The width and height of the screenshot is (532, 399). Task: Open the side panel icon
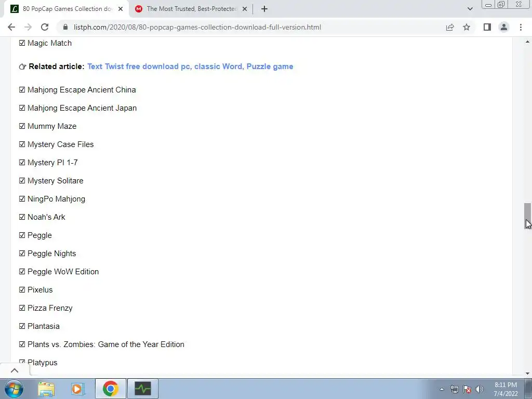487,27
